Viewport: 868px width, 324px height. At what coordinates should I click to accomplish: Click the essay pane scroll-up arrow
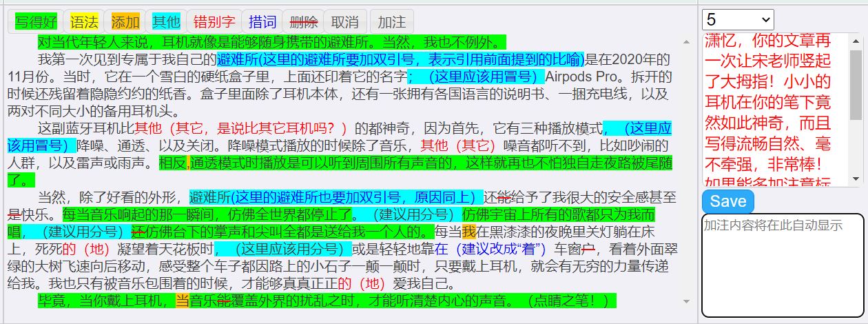point(686,42)
